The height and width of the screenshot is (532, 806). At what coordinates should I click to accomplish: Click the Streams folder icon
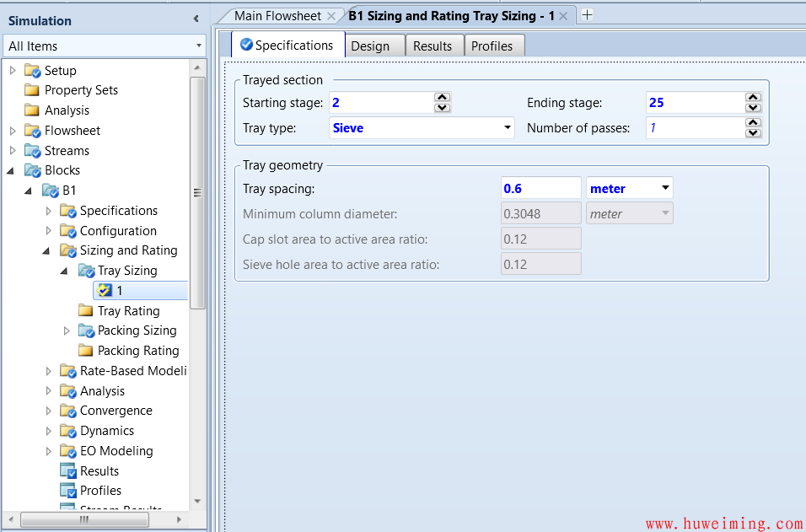(33, 151)
